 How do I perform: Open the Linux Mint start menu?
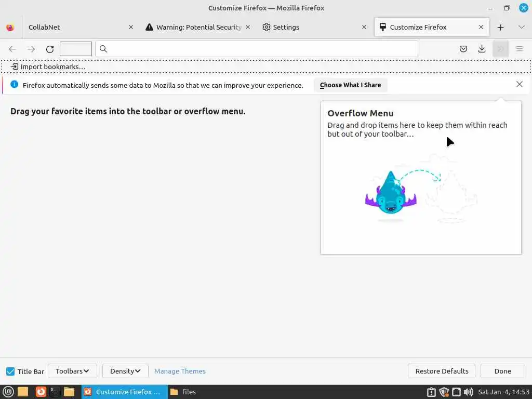(8, 392)
